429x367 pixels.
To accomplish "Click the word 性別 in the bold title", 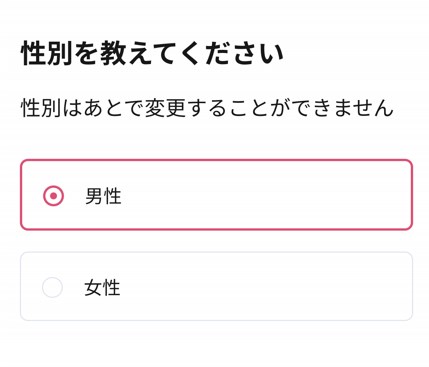I will coord(46,53).
